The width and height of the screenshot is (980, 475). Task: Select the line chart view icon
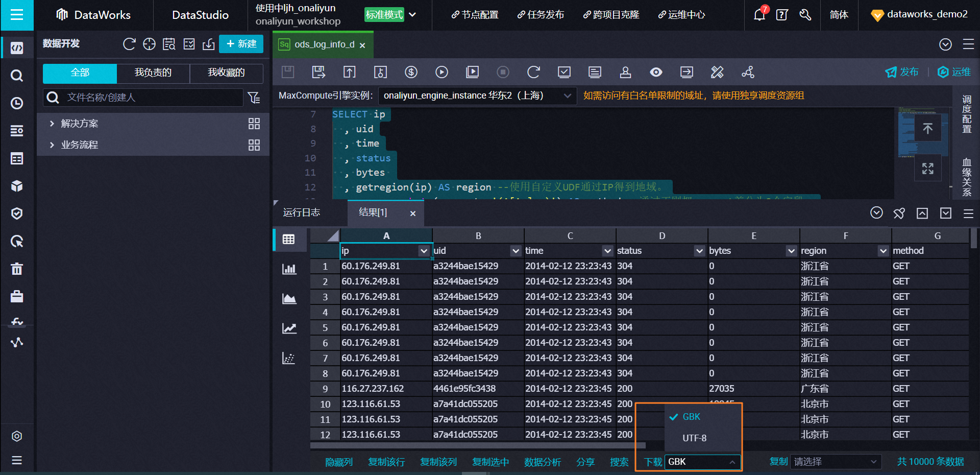coord(289,328)
